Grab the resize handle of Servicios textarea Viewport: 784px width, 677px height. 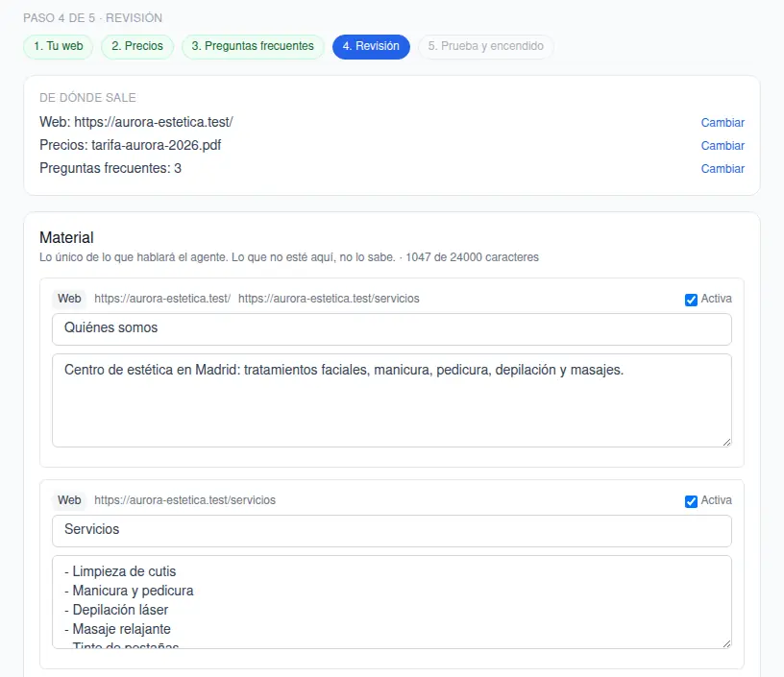tap(727, 644)
